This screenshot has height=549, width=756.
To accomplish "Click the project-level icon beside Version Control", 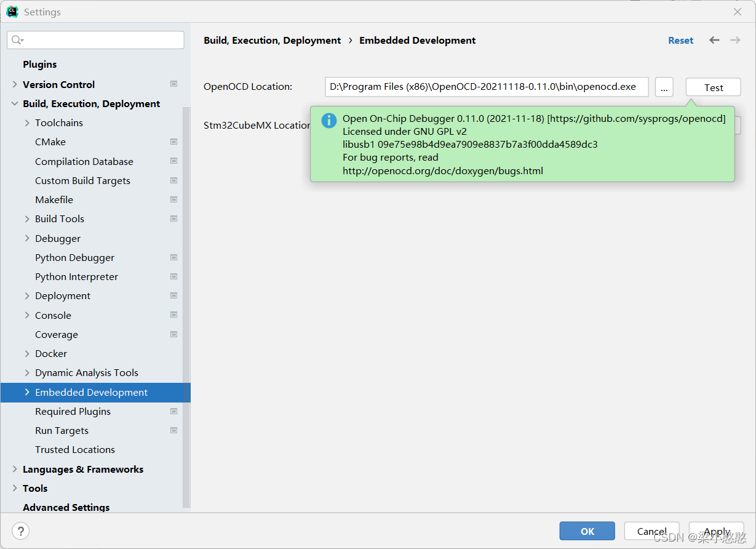I will click(173, 84).
